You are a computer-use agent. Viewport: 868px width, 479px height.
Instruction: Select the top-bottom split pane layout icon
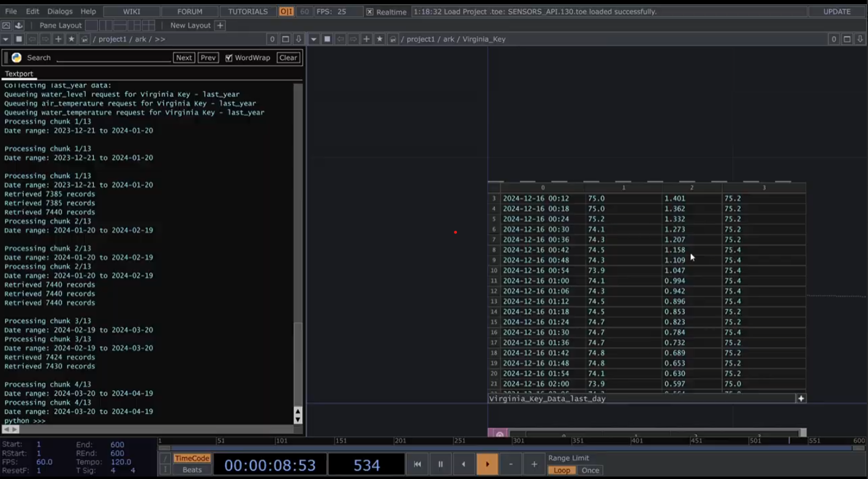tap(120, 25)
